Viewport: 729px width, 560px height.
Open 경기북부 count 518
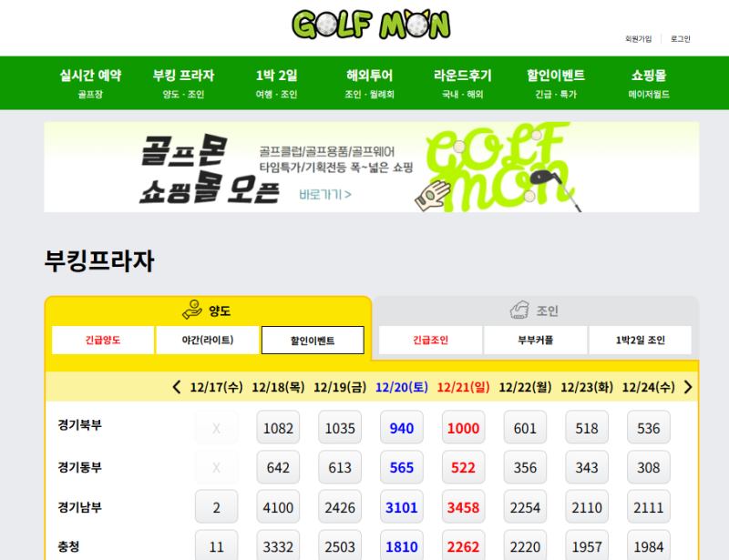[x=587, y=428]
